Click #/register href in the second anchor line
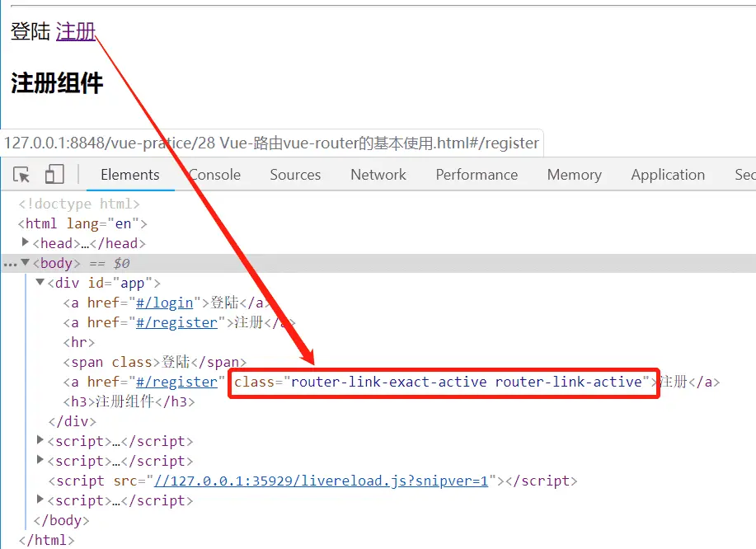This screenshot has width=756, height=549. (x=177, y=322)
